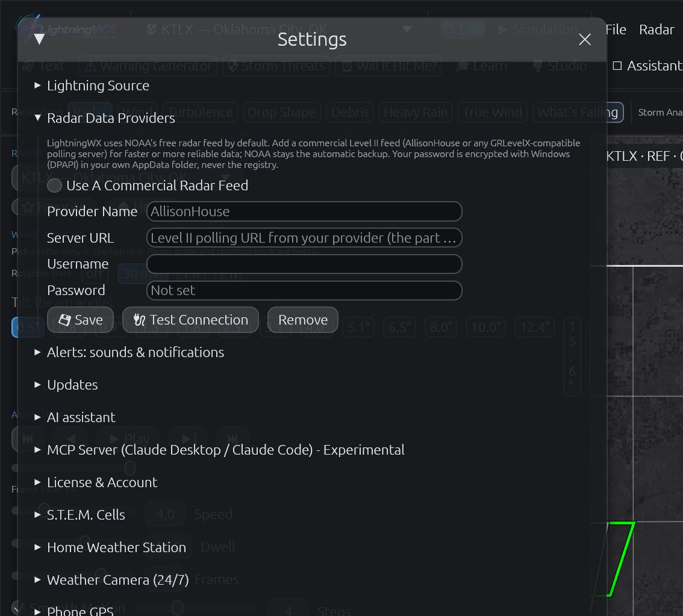The height and width of the screenshot is (616, 683).
Task: Close the Settings dialog with the X
Action: tap(585, 40)
